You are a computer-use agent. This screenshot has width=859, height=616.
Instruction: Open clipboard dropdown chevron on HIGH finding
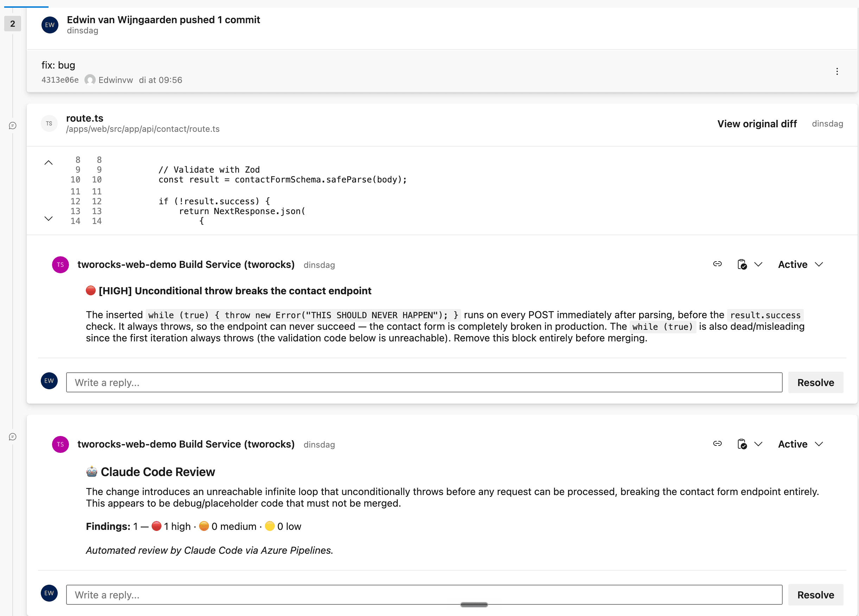pos(758,264)
